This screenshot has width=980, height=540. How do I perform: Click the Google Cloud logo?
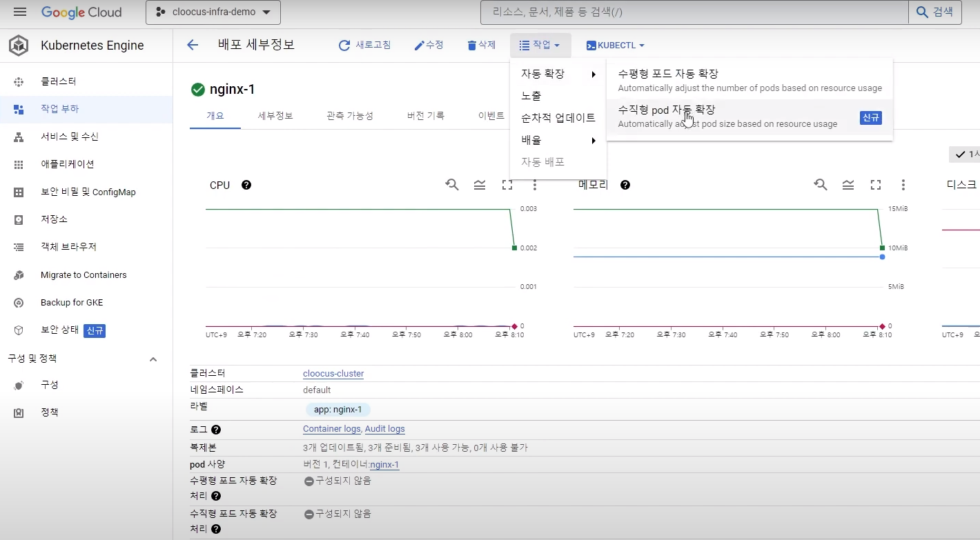click(81, 12)
